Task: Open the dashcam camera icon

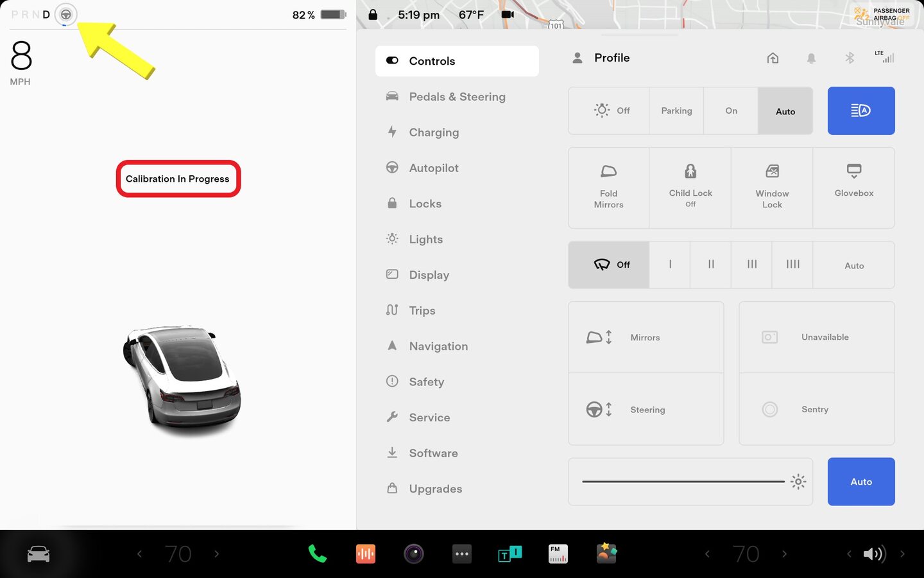Action: [x=508, y=14]
